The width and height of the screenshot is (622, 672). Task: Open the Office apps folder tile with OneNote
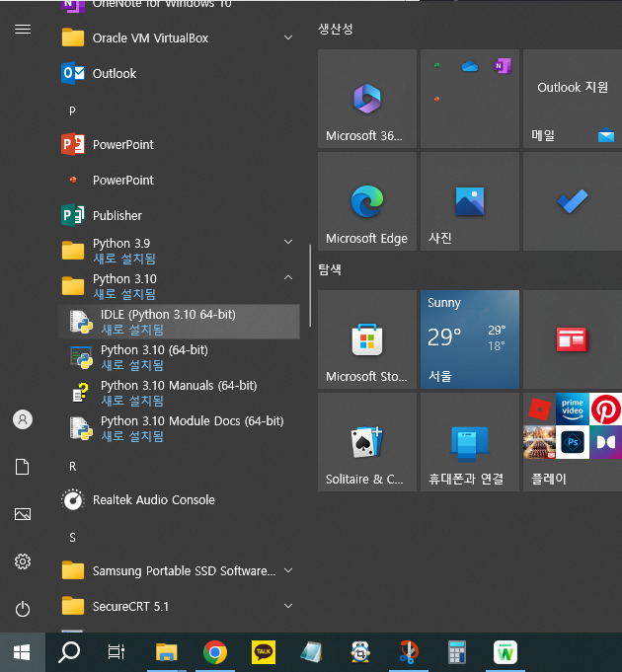pyautogui.click(x=470, y=99)
